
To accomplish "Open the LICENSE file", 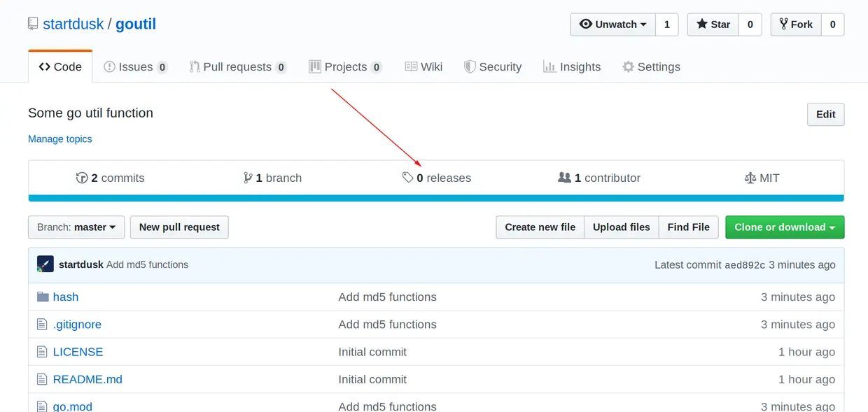I will [78, 352].
